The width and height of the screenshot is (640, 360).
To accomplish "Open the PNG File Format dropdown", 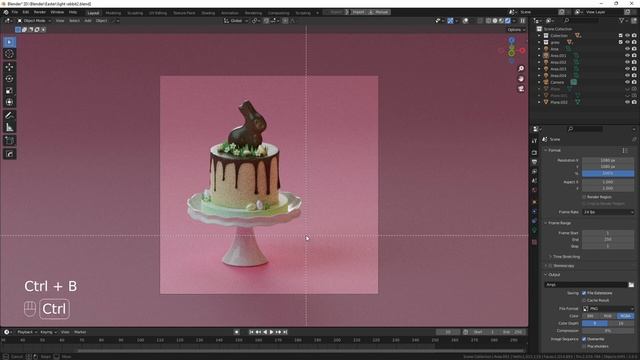I will point(608,309).
